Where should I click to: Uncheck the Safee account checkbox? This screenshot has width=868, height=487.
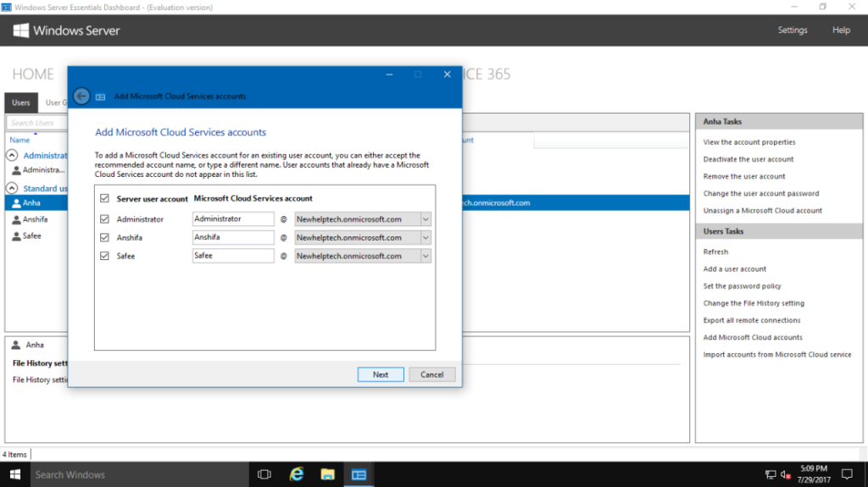tap(104, 256)
